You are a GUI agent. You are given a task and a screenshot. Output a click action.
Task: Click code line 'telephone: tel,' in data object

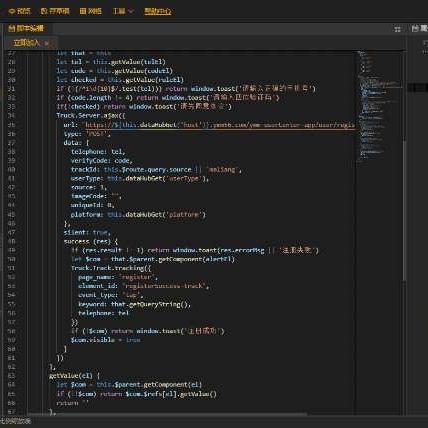coord(98,152)
